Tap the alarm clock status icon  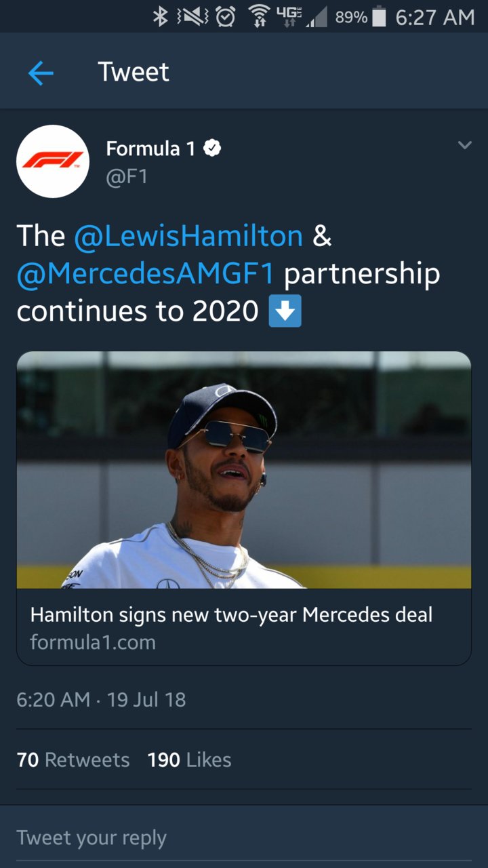pos(224,18)
